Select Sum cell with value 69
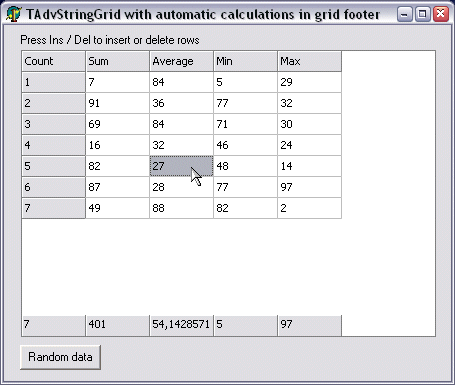The image size is (455, 385). [x=117, y=124]
